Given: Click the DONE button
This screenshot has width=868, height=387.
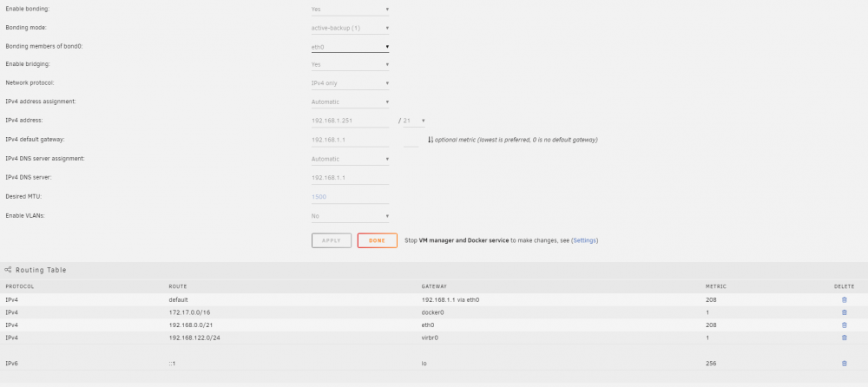Looking at the screenshot, I should pos(377,240).
